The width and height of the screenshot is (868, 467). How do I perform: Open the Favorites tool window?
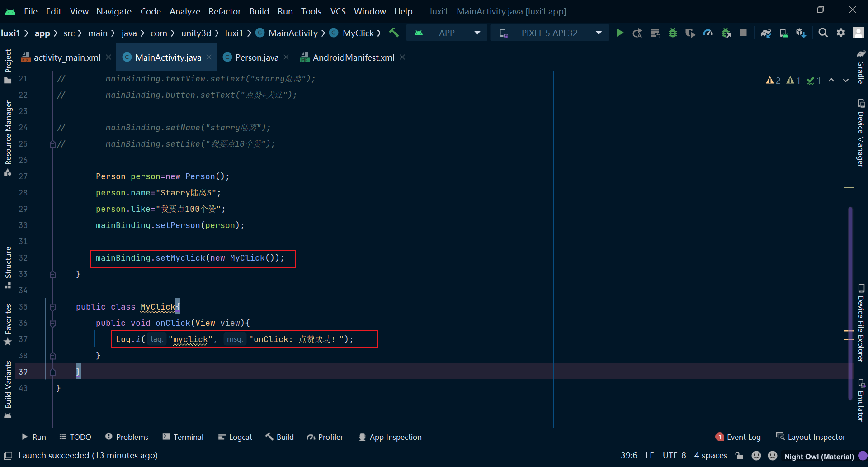tap(8, 324)
